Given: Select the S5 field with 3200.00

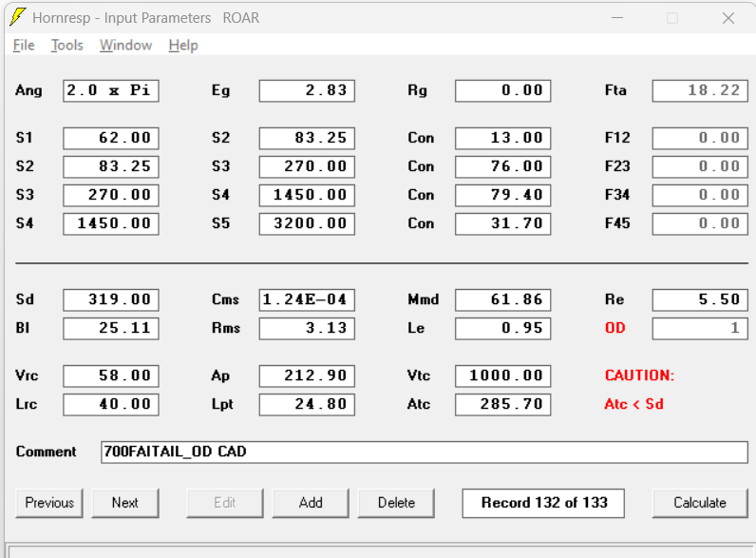Looking at the screenshot, I should [307, 223].
